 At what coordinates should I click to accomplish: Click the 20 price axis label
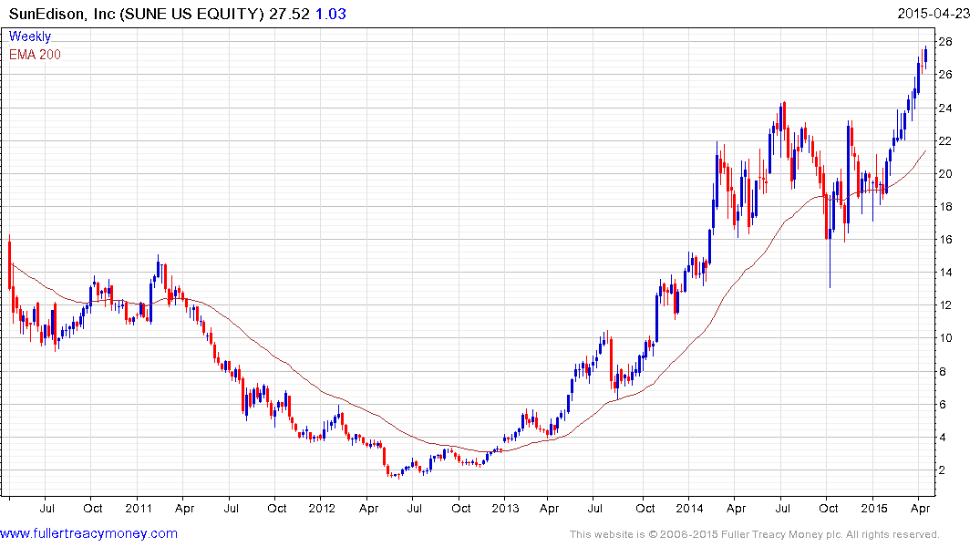tap(945, 174)
